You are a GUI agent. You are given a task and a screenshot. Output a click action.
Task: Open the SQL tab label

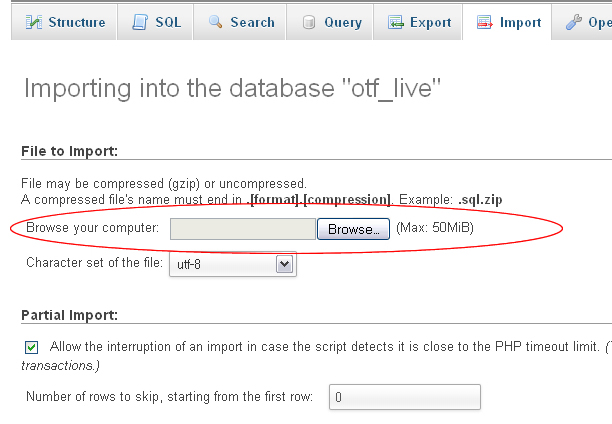tap(167, 22)
